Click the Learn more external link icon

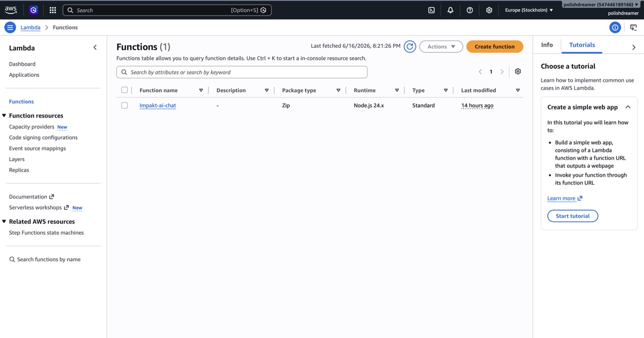pyautogui.click(x=580, y=198)
